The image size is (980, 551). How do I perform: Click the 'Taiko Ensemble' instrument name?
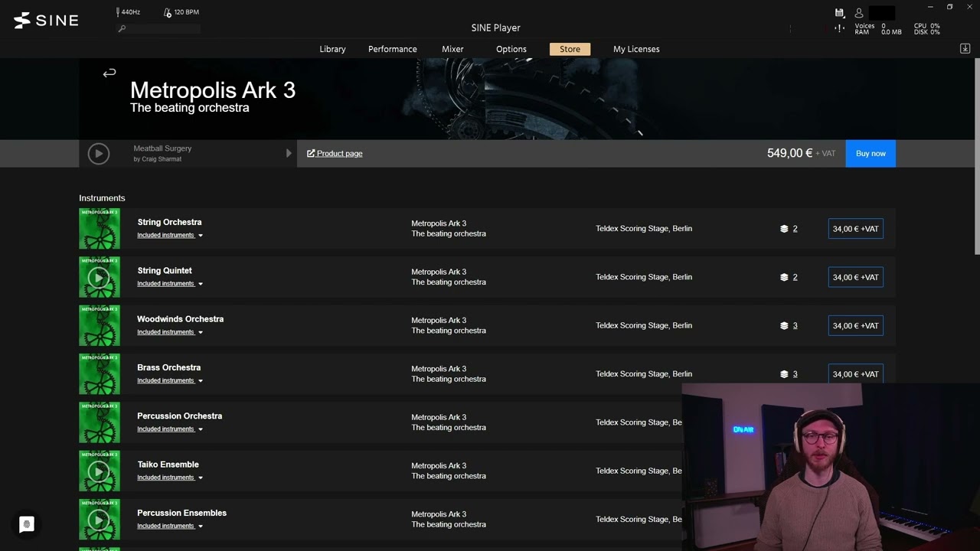[x=168, y=465]
